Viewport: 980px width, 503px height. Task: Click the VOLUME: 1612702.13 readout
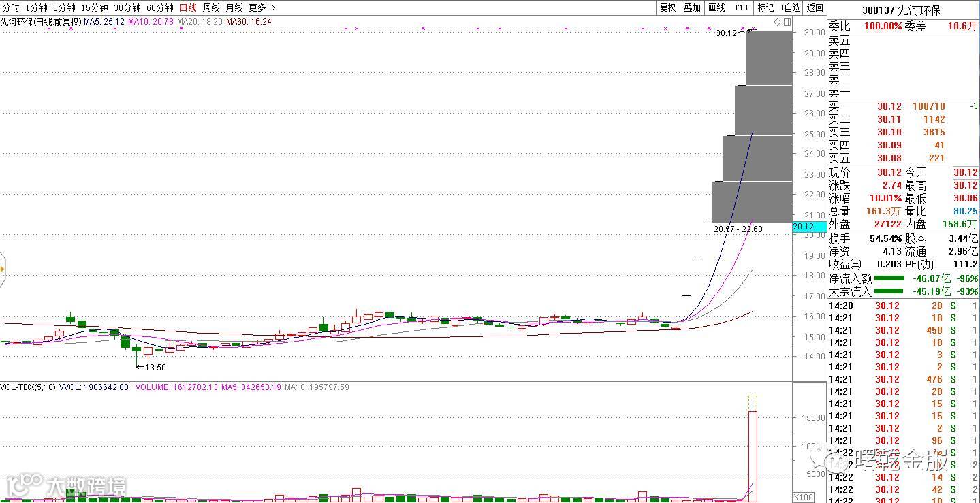point(177,387)
